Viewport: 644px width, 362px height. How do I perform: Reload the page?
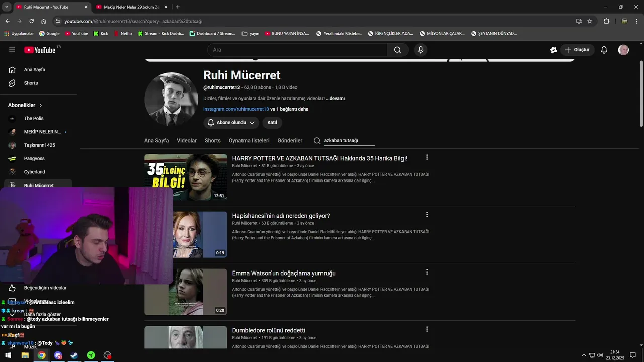31,21
